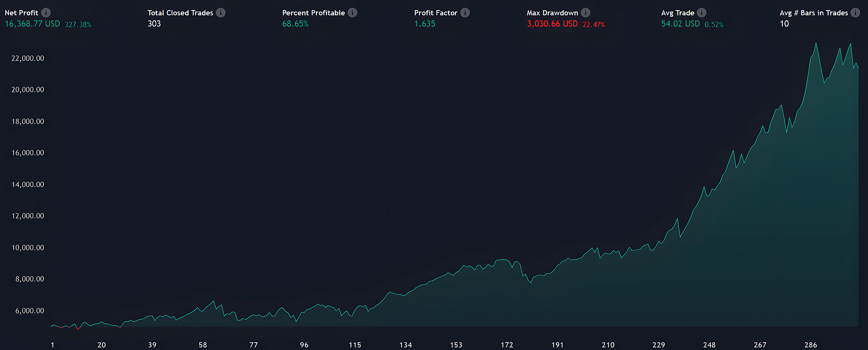The width and height of the screenshot is (868, 350).
Task: Click the Avg # Bars in Trades value 10
Action: [x=785, y=24]
